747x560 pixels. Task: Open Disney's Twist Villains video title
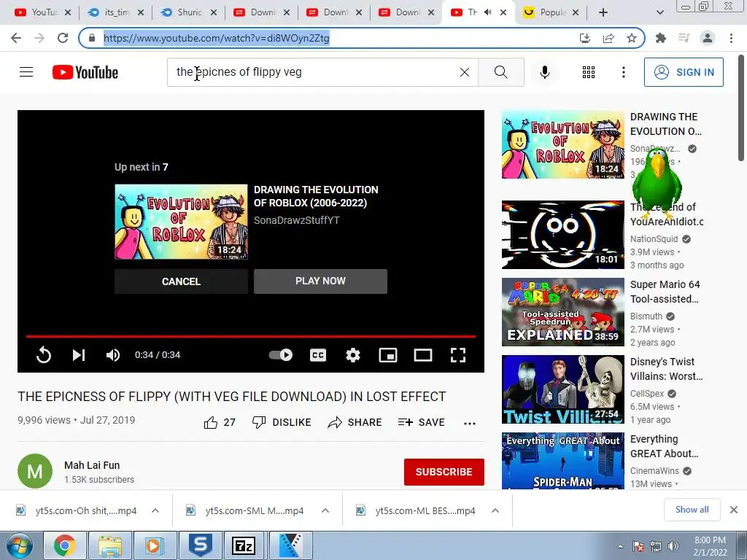pyautogui.click(x=667, y=369)
